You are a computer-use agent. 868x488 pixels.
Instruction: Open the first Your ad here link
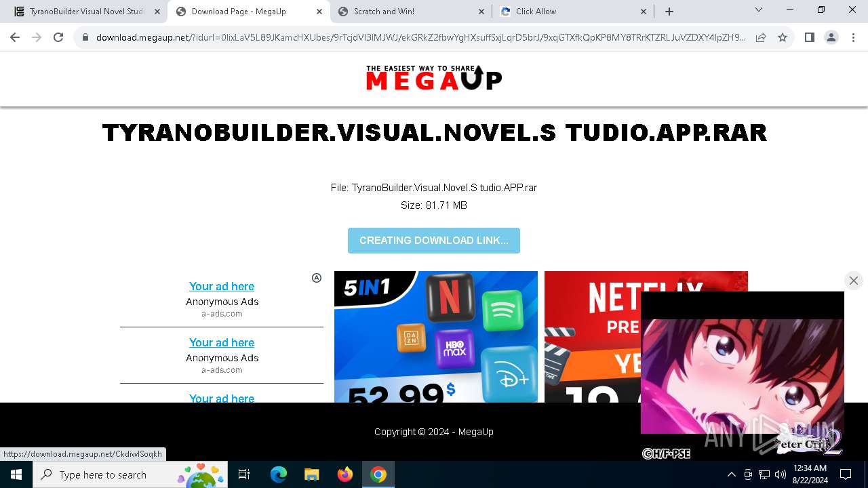(222, 286)
